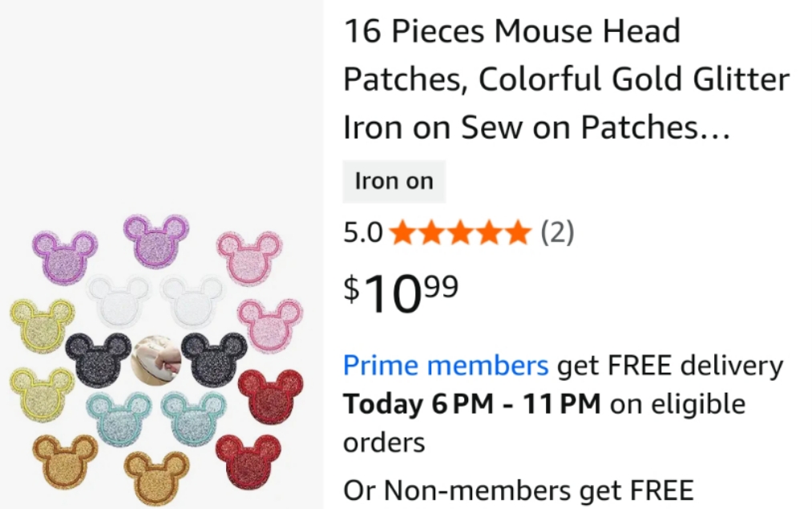The image size is (812, 509).
Task: Open the (2) reviews count
Action: pyautogui.click(x=557, y=233)
